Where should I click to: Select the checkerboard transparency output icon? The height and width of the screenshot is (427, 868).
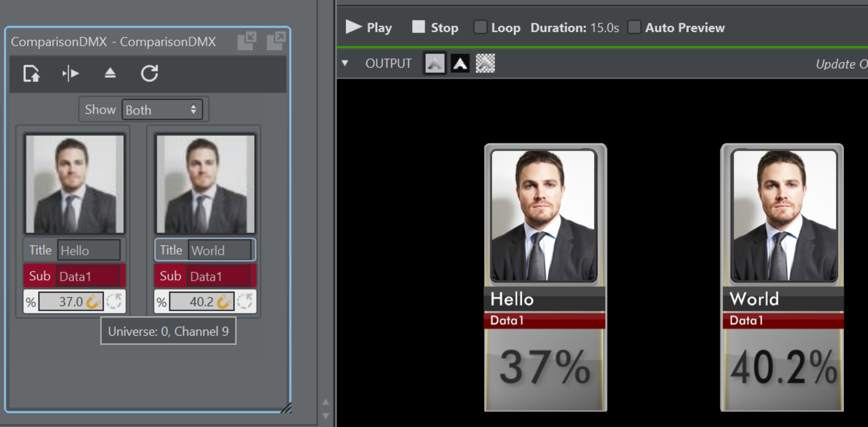pos(485,64)
